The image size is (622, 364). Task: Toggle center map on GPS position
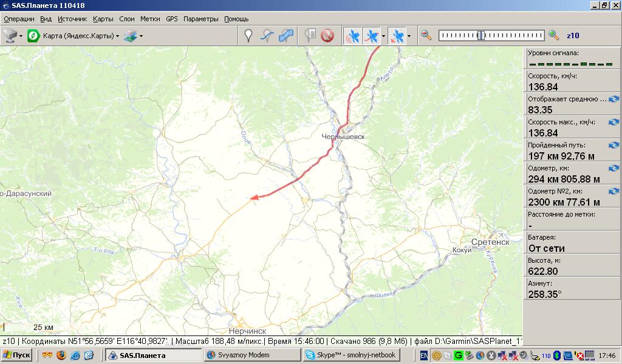(x=397, y=36)
